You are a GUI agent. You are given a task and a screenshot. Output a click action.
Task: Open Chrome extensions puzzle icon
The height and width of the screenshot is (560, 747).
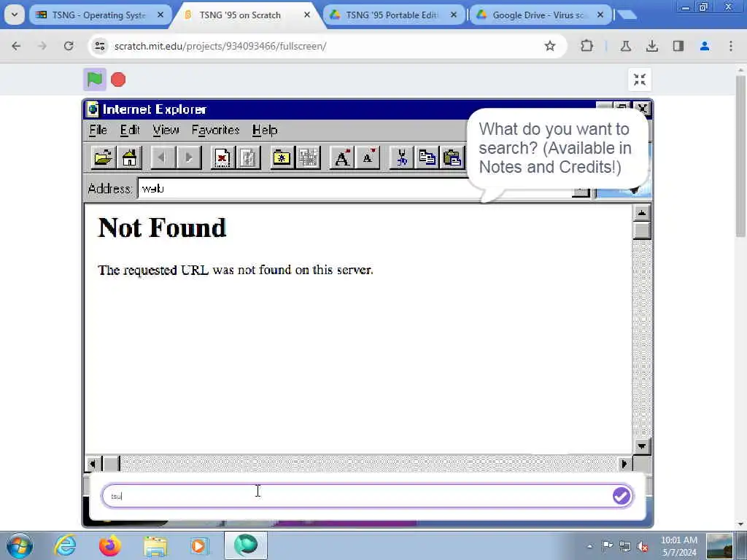pos(587,46)
